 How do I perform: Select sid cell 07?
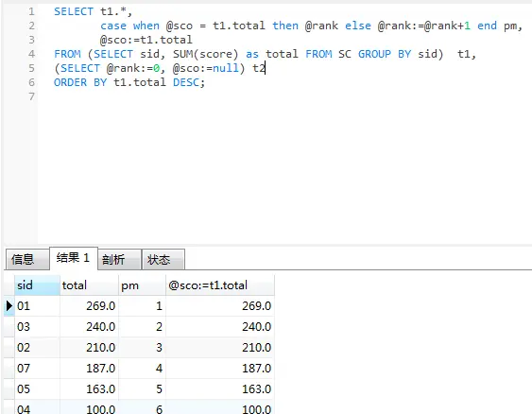click(37, 369)
